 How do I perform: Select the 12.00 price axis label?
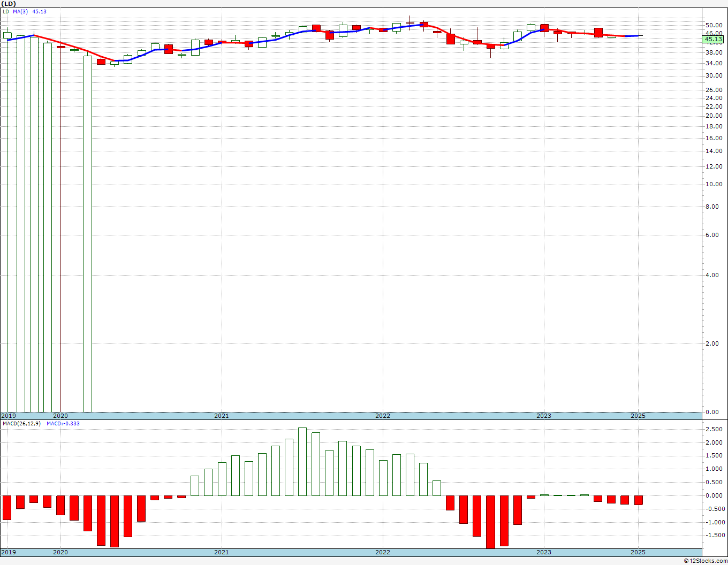(x=714, y=166)
